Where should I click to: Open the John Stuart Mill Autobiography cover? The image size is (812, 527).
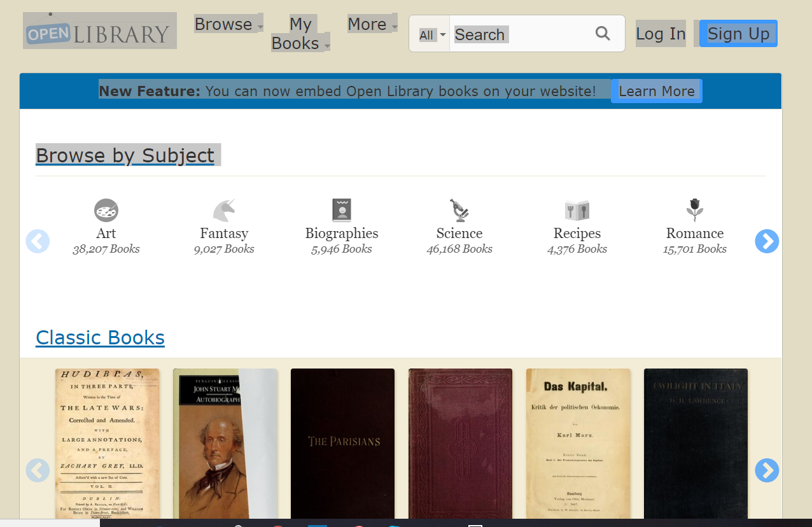[x=225, y=444]
